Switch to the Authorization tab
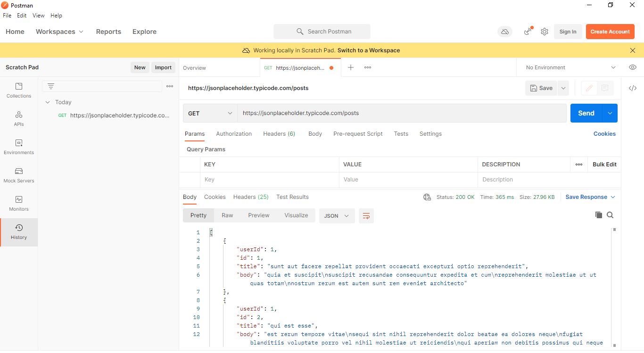 [x=234, y=134]
